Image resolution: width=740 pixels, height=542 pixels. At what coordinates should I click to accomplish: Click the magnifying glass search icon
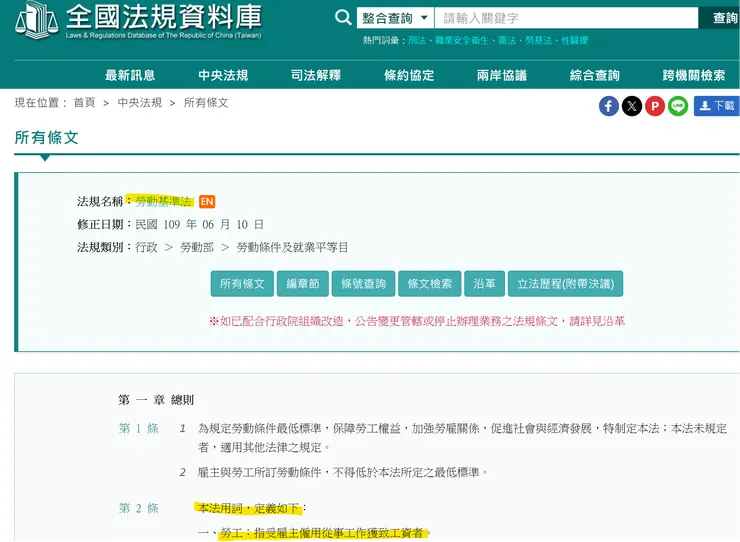click(343, 18)
